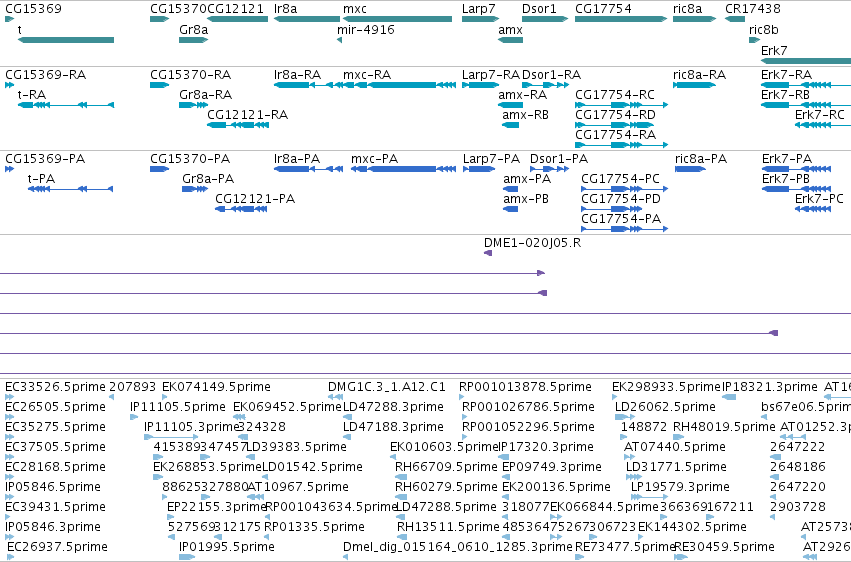The image size is (851, 562).
Task: Select the Ir8a-PA protein label
Action: [297, 158]
